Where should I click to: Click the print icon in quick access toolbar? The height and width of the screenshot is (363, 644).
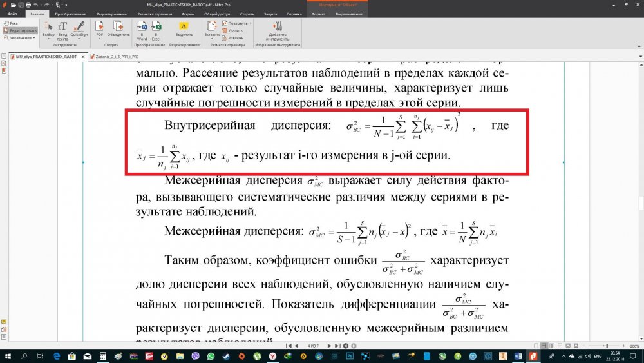tap(28, 5)
